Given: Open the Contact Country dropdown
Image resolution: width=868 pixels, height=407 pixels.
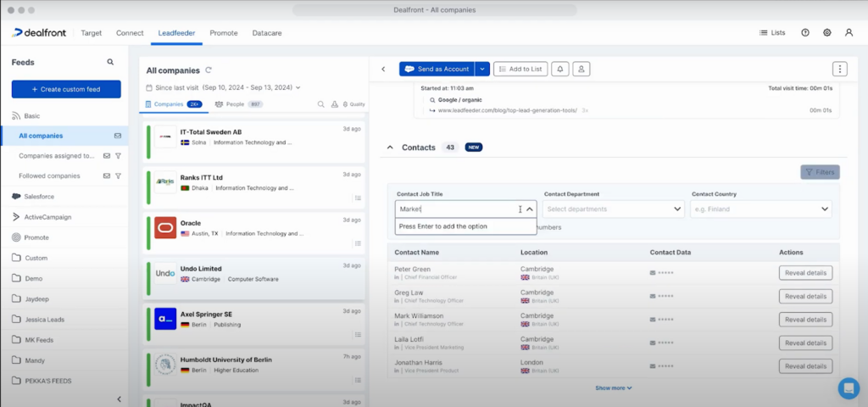Looking at the screenshot, I should click(x=761, y=209).
